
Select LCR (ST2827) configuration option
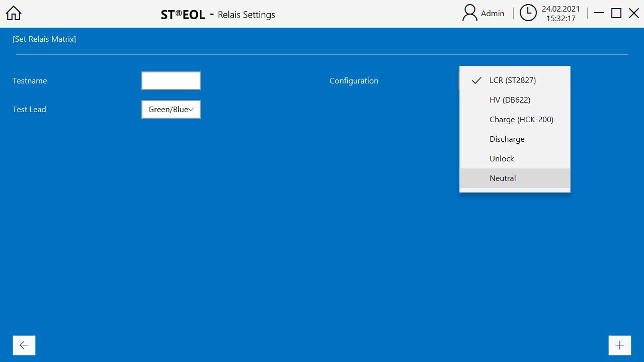512,80
